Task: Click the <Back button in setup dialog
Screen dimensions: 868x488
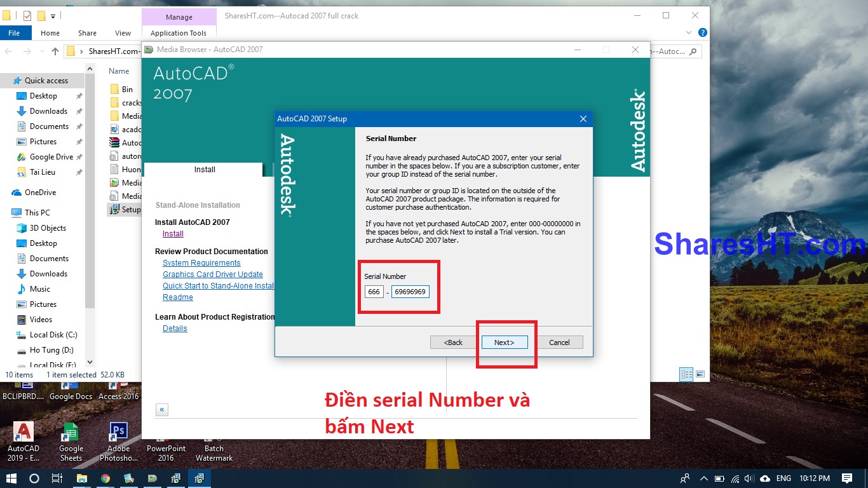Action: [x=453, y=342]
